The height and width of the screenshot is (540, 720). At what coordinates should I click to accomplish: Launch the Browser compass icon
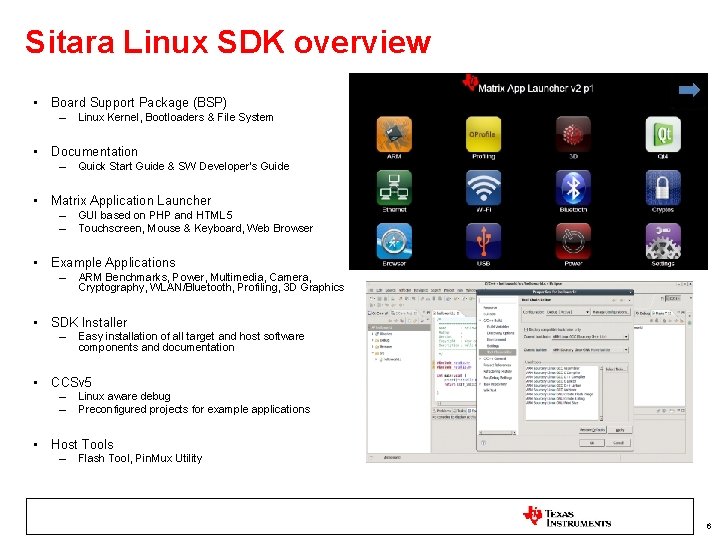pos(394,241)
